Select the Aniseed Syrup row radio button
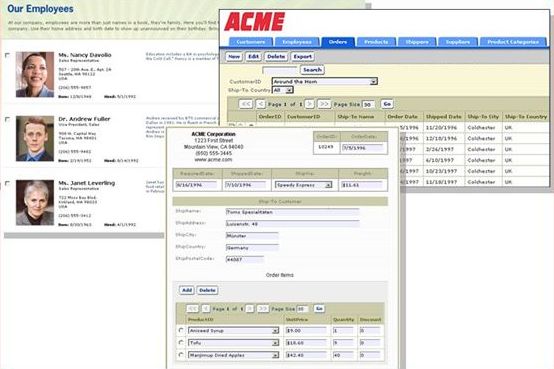 point(181,330)
